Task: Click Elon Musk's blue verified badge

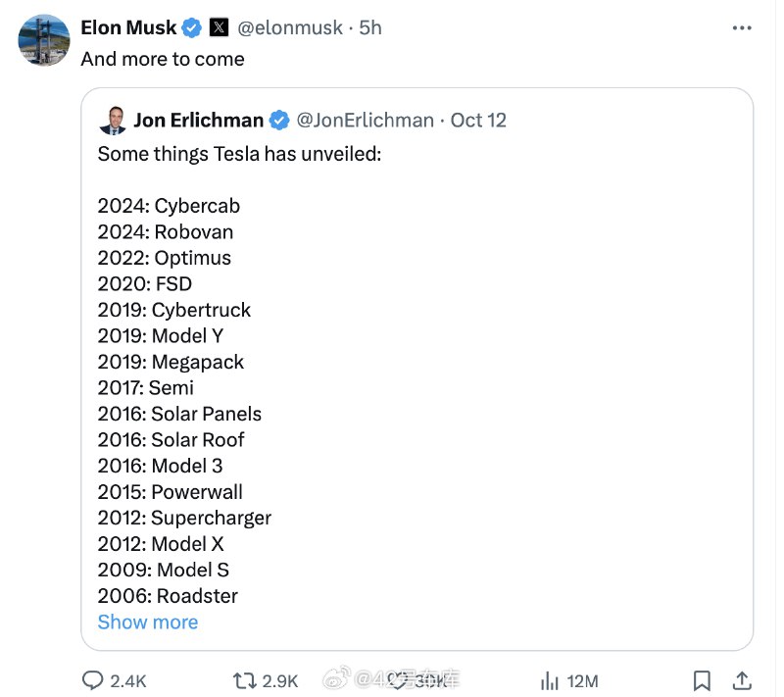Action: [191, 27]
